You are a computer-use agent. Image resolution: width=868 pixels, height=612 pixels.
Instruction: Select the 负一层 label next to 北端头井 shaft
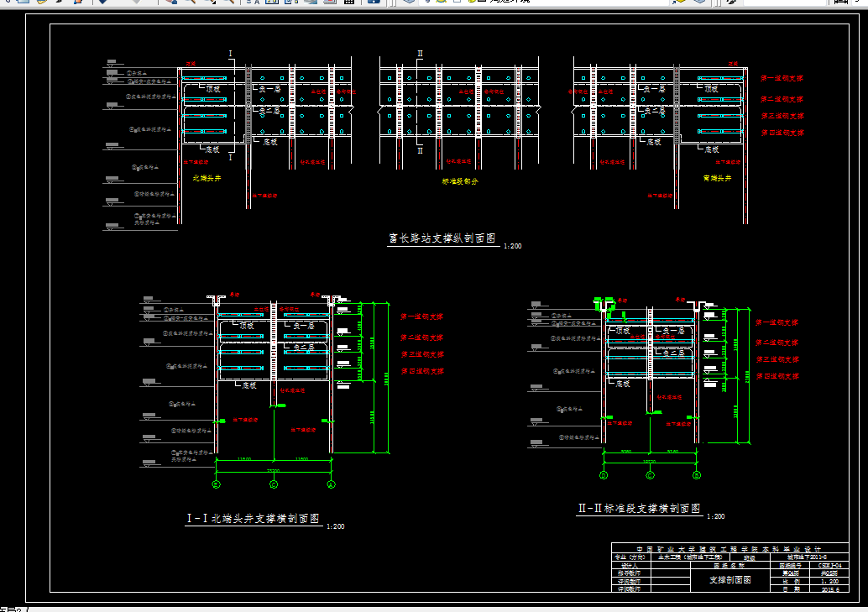pos(269,89)
